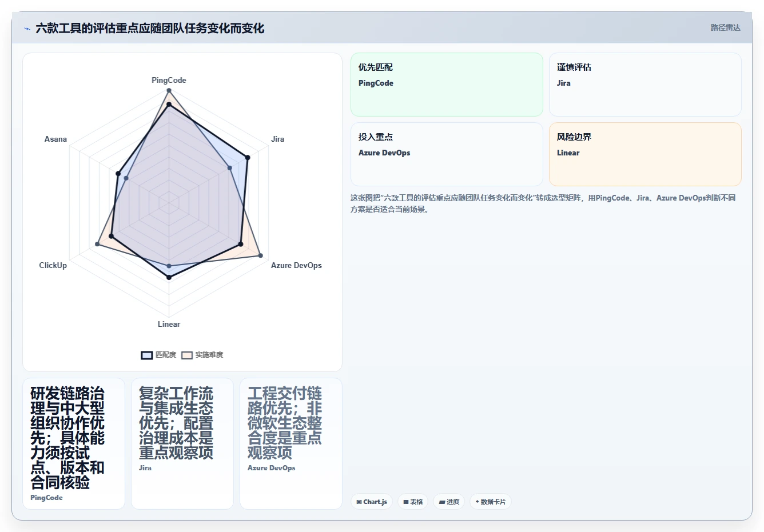The image size is (764, 532).
Task: Select the 谨慎评估 Jira card
Action: (645, 85)
